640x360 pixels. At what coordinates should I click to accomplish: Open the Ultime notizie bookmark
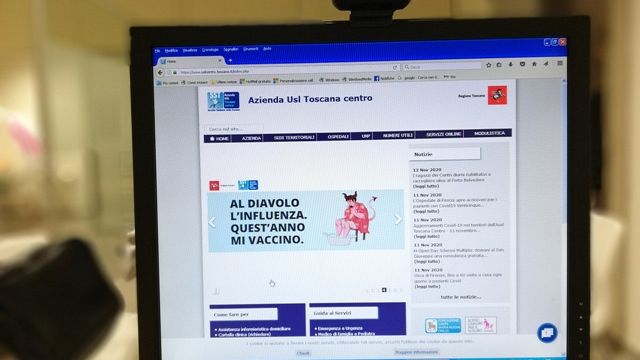click(x=224, y=82)
